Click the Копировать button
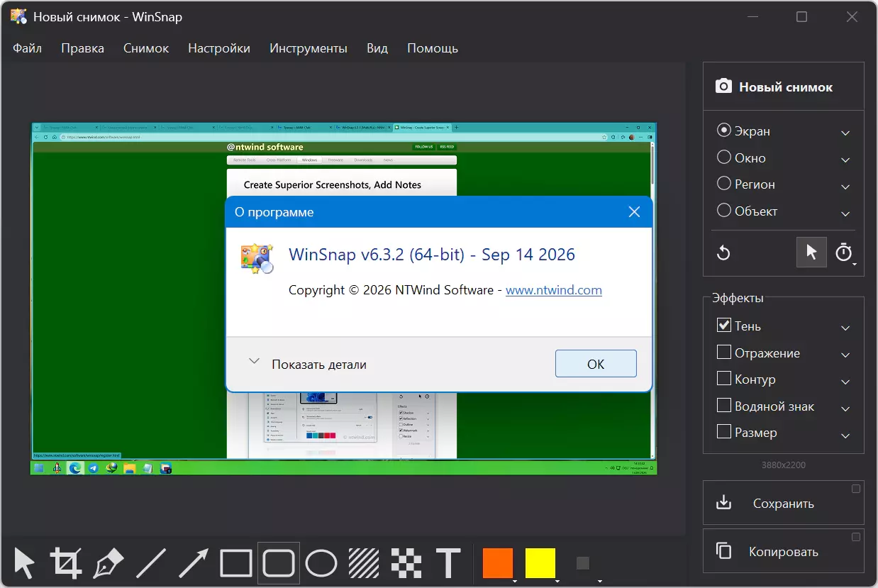This screenshot has height=588, width=878. (784, 550)
